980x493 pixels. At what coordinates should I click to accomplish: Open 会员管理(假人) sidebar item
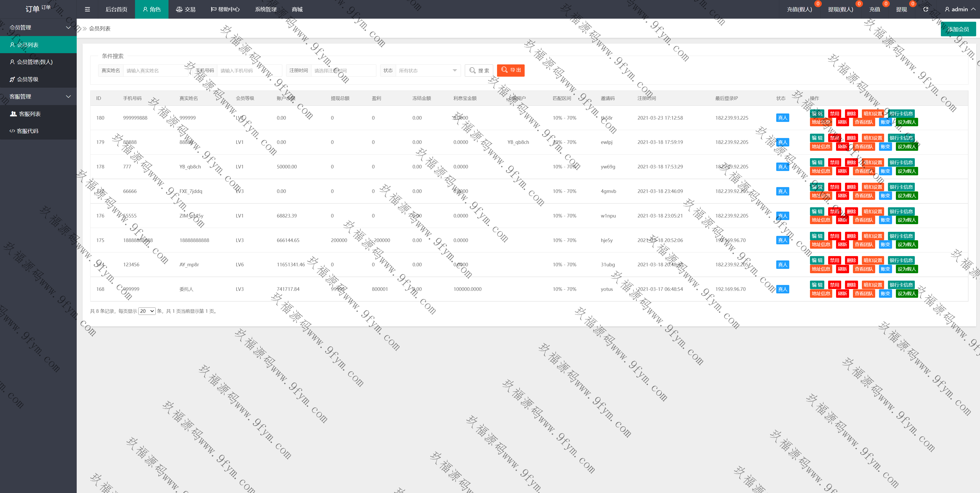coord(34,62)
